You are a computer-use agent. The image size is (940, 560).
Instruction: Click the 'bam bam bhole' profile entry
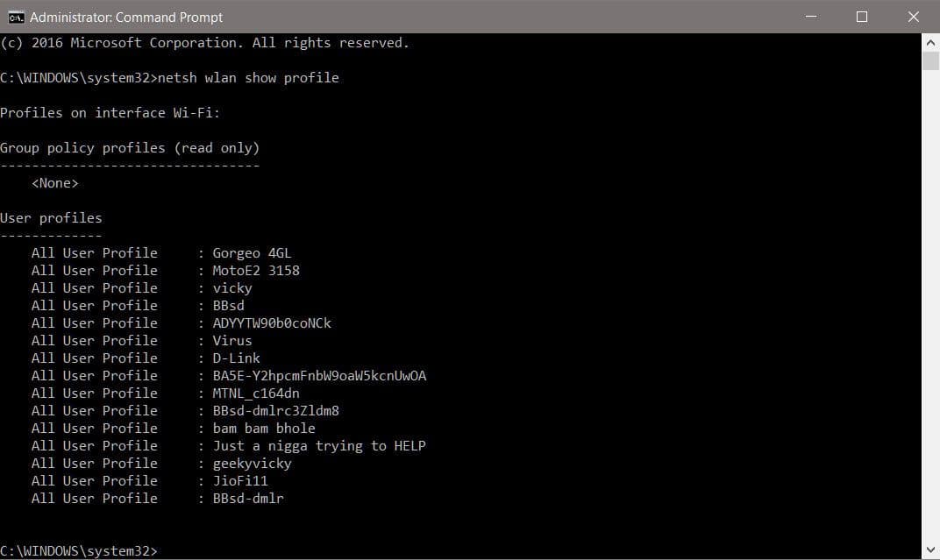(265, 428)
